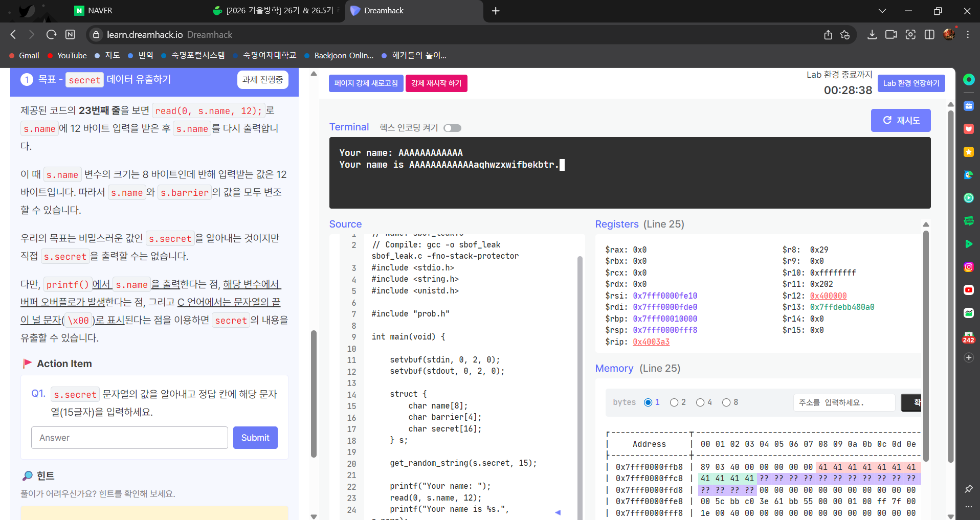Click the screen capture icon in toolbar

tap(910, 34)
